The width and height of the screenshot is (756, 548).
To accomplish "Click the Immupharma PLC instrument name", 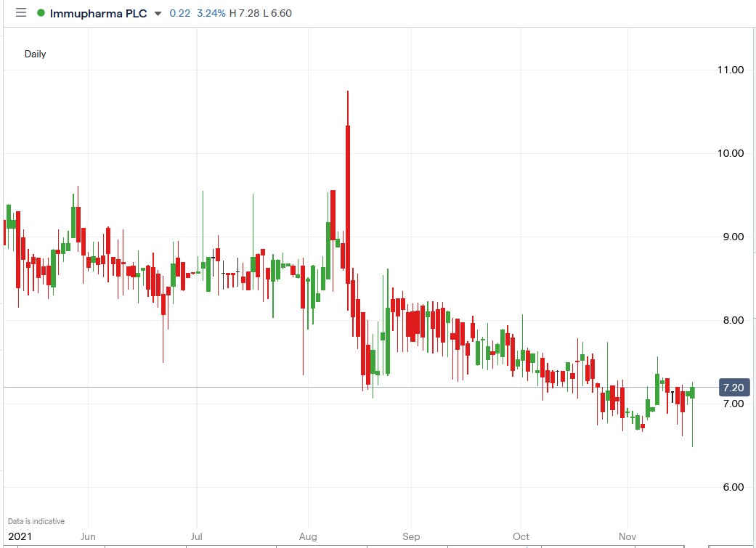I will (x=98, y=12).
